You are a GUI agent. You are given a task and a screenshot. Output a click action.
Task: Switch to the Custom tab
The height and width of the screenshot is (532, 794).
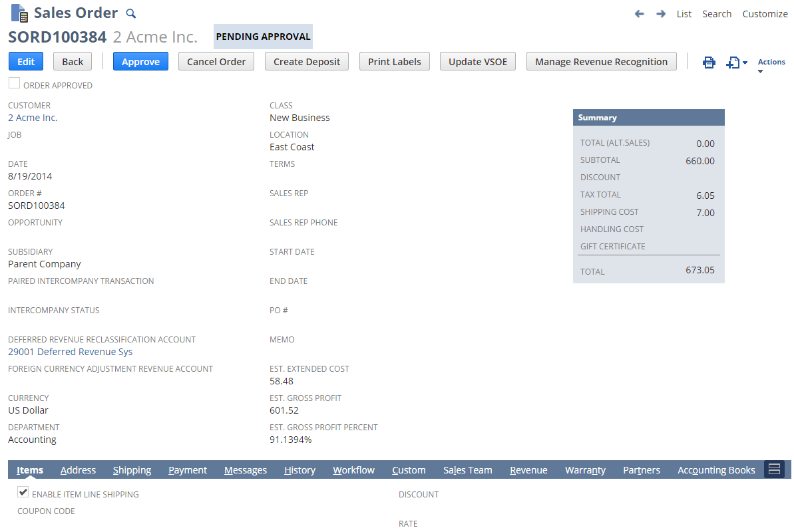409,469
